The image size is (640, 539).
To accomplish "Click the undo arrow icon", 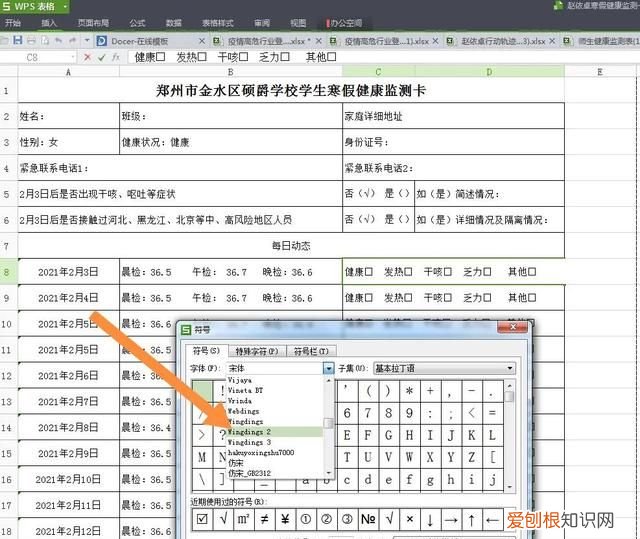I will (58, 40).
